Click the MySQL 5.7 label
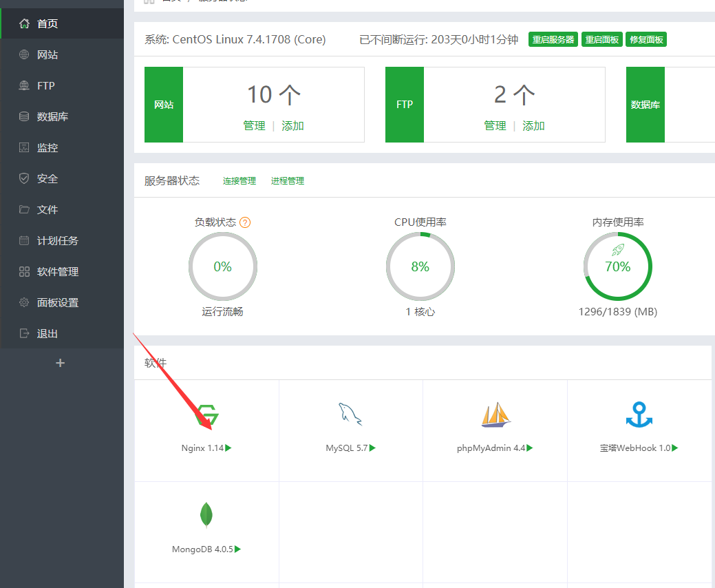The width and height of the screenshot is (715, 588). pyautogui.click(x=347, y=448)
